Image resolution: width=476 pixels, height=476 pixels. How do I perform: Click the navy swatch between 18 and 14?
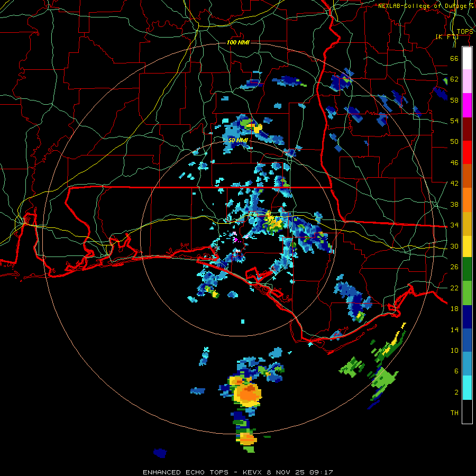pyautogui.click(x=467, y=317)
